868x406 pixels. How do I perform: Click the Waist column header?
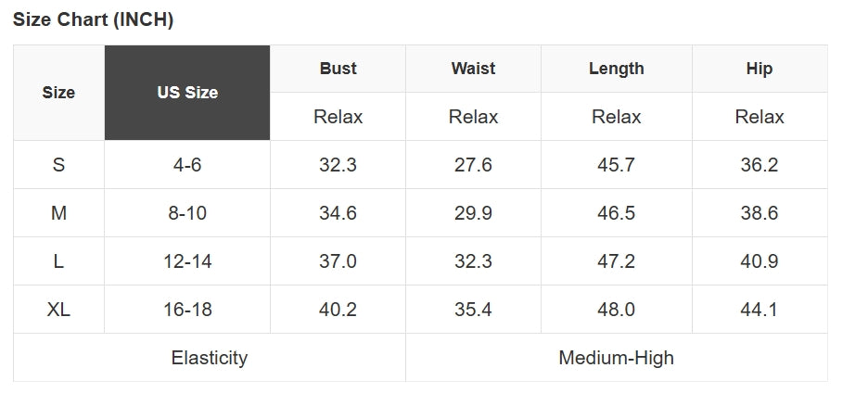[473, 69]
